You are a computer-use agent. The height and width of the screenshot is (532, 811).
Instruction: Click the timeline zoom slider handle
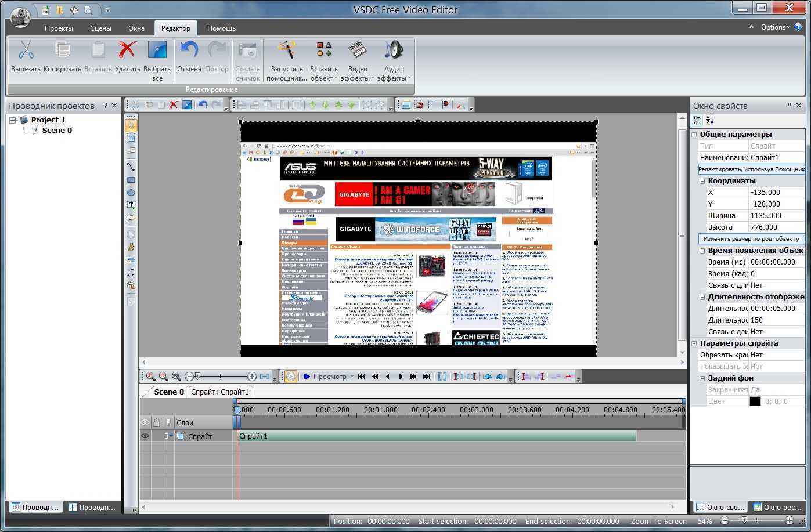coord(197,377)
